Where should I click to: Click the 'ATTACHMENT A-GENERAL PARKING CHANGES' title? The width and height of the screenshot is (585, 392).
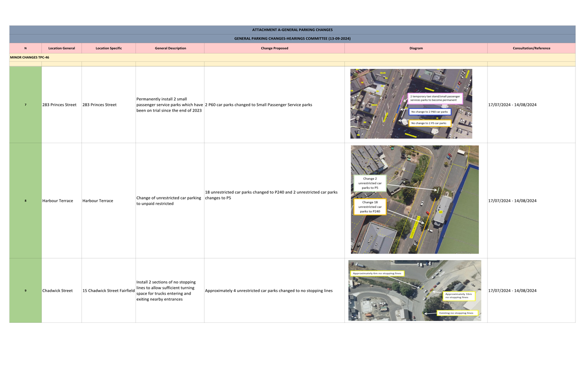pyautogui.click(x=292, y=30)
